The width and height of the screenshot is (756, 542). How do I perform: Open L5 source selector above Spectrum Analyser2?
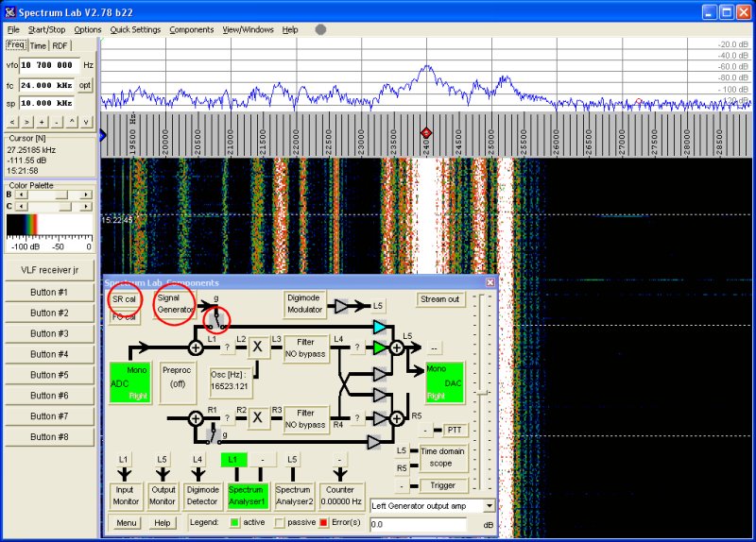point(292,460)
